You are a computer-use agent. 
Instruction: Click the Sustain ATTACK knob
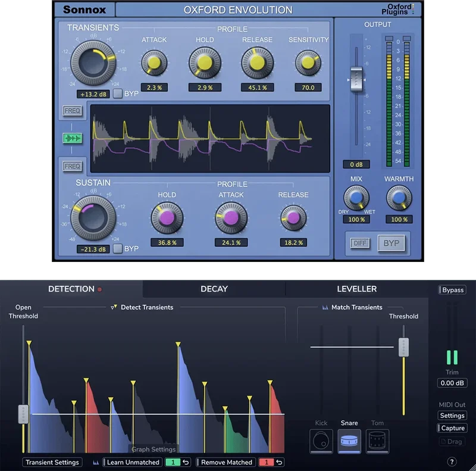click(231, 218)
